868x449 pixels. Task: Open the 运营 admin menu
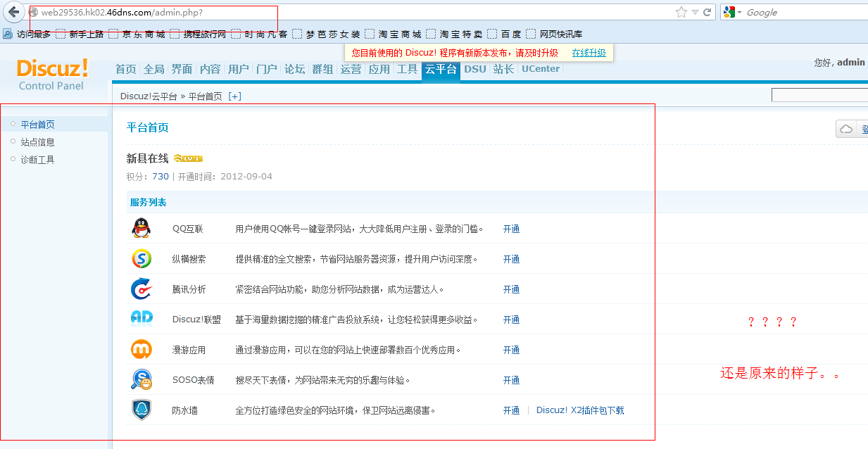pos(351,69)
